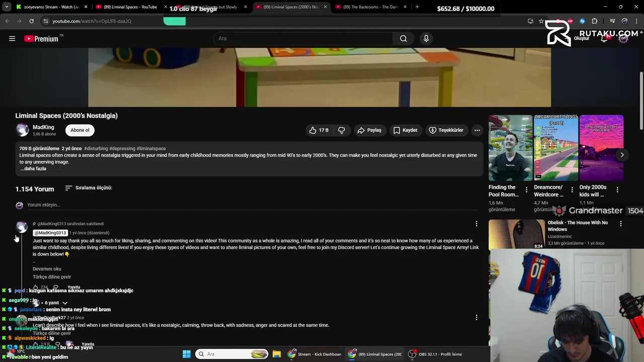Bookmark this page with the star
The image size is (644, 362).
tap(541, 21)
